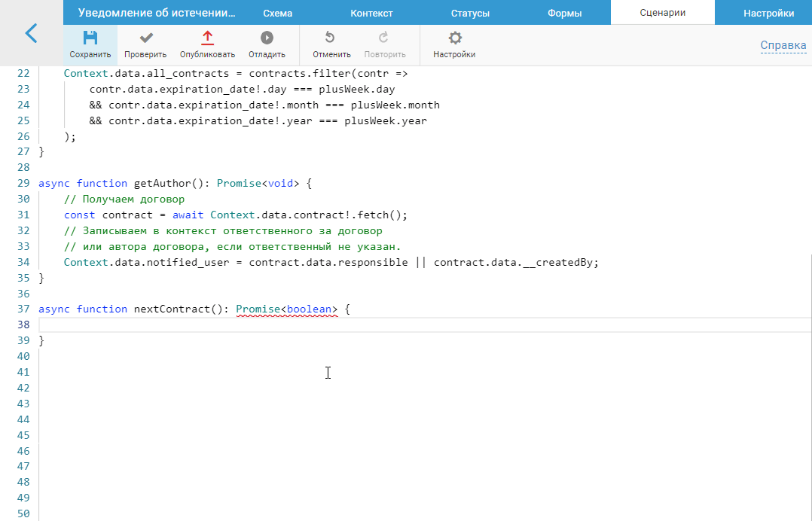Click the Проверить checkmark icon
Image resolution: width=812 pixels, height=521 pixels.
click(x=145, y=39)
